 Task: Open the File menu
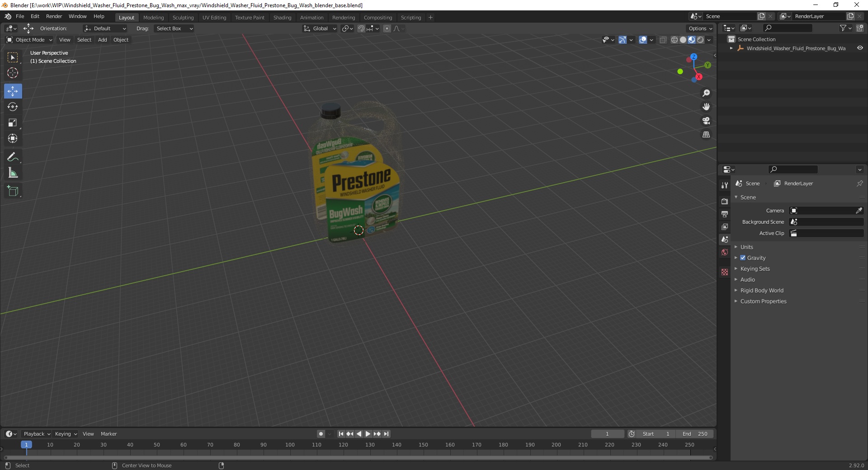[20, 16]
